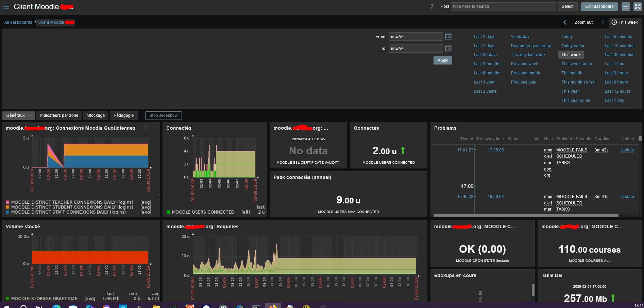
Task: Toggle Stop slideshow button
Action: [163, 115]
